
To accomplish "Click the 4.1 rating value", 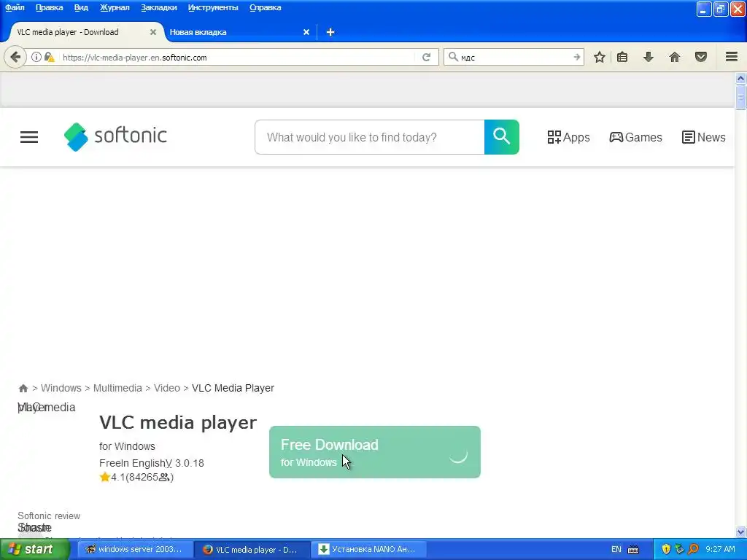I will pyautogui.click(x=118, y=477).
